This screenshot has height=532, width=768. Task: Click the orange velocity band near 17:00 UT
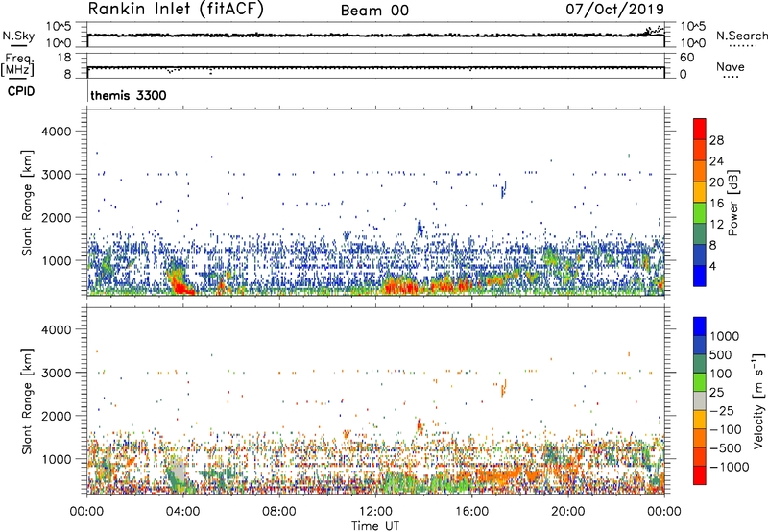497,475
